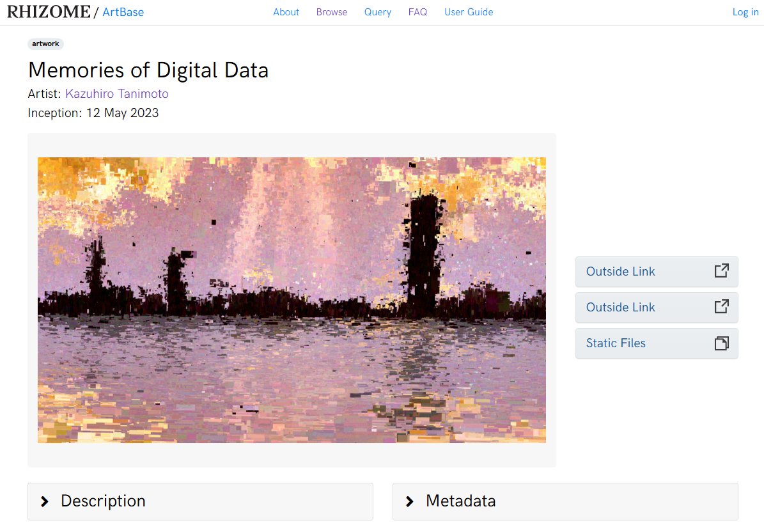764x532 pixels.
Task: Click the Log in link
Action: 745,12
